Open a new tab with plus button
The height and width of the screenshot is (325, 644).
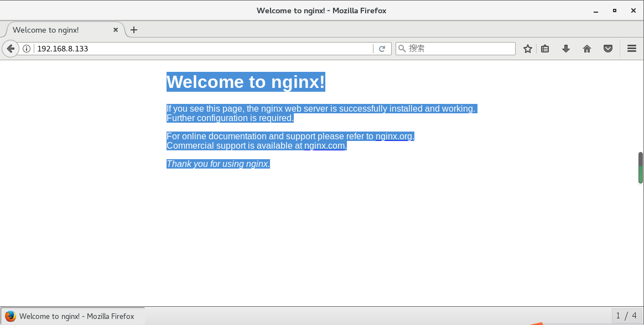[x=133, y=29]
